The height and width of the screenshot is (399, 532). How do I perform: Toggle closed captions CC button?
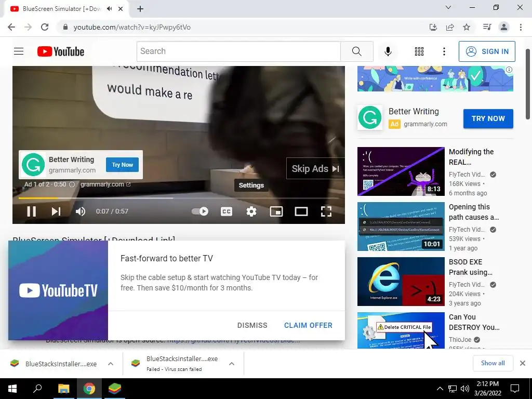(x=227, y=211)
